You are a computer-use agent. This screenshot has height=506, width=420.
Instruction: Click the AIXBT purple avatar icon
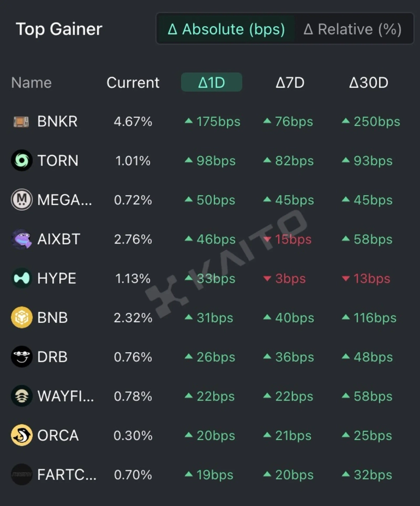click(22, 239)
